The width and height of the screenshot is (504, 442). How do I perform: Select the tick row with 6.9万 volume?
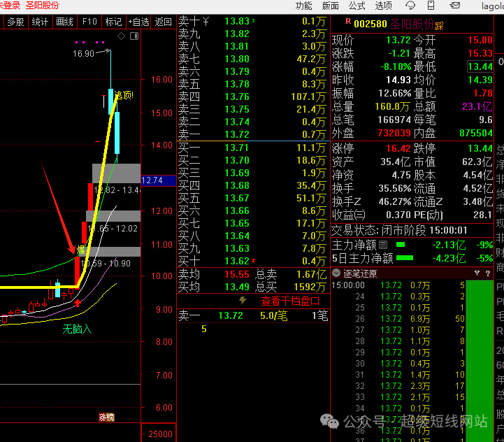pos(398,319)
